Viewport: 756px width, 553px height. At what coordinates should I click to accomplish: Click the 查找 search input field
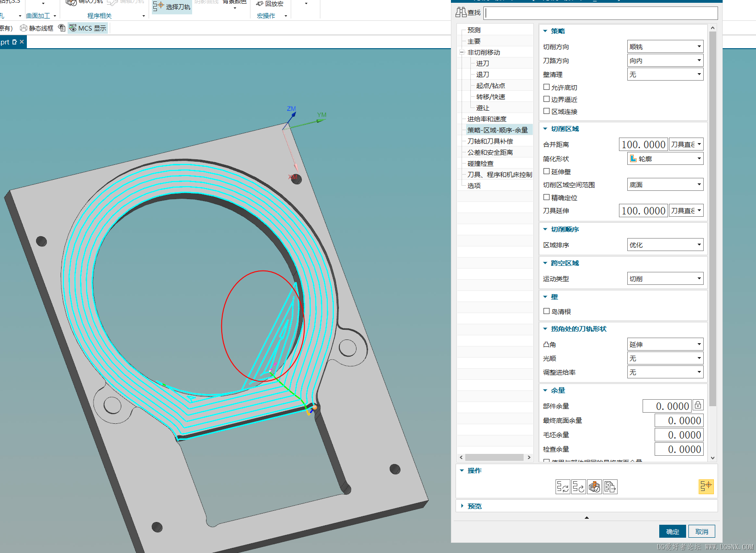600,13
